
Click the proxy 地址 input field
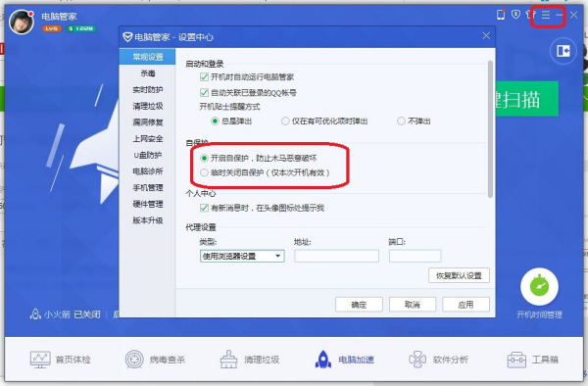336,256
